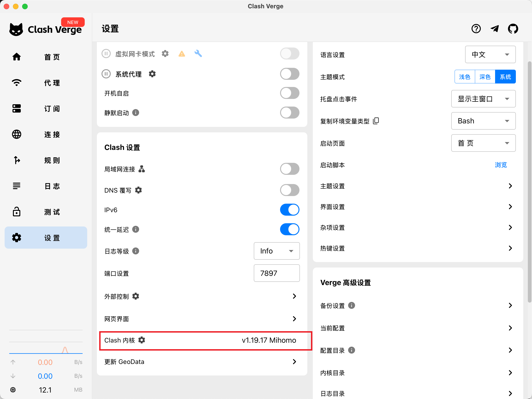Image resolution: width=532 pixels, height=399 pixels.
Task: Click 浏览 link for 启动脚本
Action: pos(501,165)
